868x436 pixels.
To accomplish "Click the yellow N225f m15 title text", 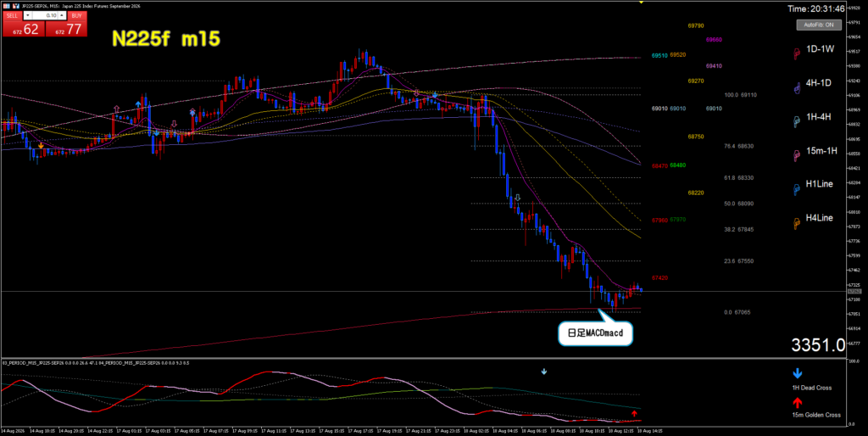I will [x=166, y=39].
